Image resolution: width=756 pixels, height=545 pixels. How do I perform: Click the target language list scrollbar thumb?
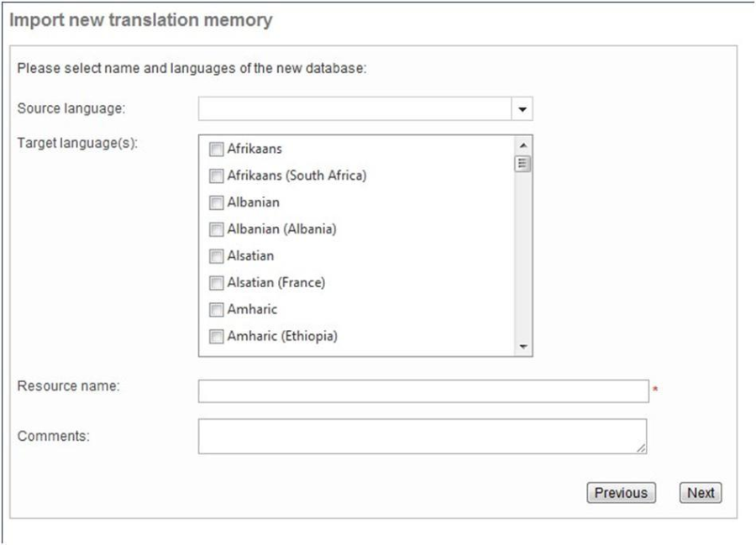click(x=523, y=163)
